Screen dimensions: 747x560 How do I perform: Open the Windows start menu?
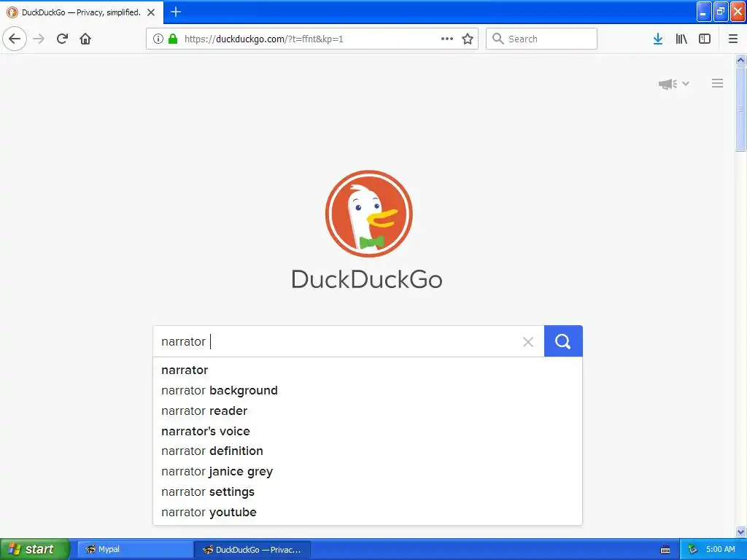click(x=34, y=549)
